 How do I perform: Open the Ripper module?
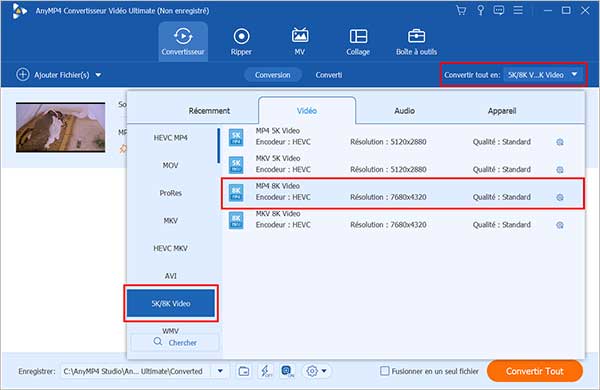[x=241, y=42]
